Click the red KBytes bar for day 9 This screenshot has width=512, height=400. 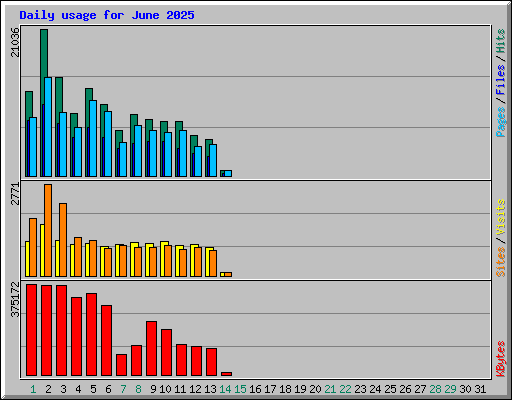151,349
